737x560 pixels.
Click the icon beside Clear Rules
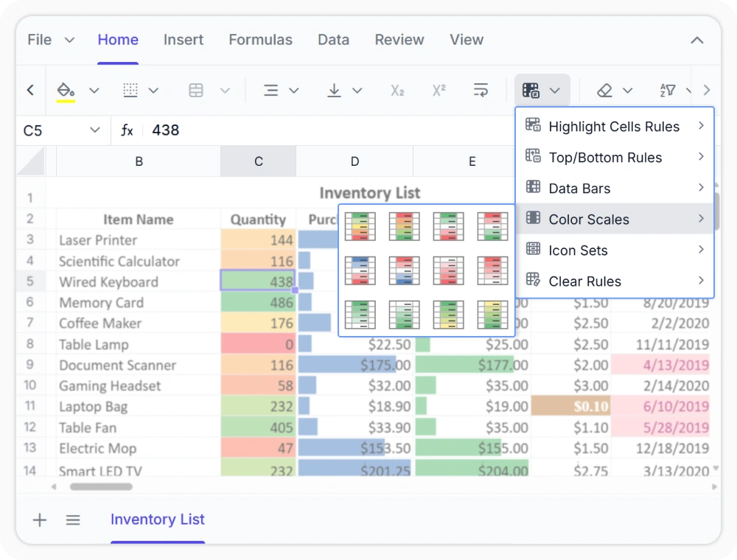coord(533,279)
